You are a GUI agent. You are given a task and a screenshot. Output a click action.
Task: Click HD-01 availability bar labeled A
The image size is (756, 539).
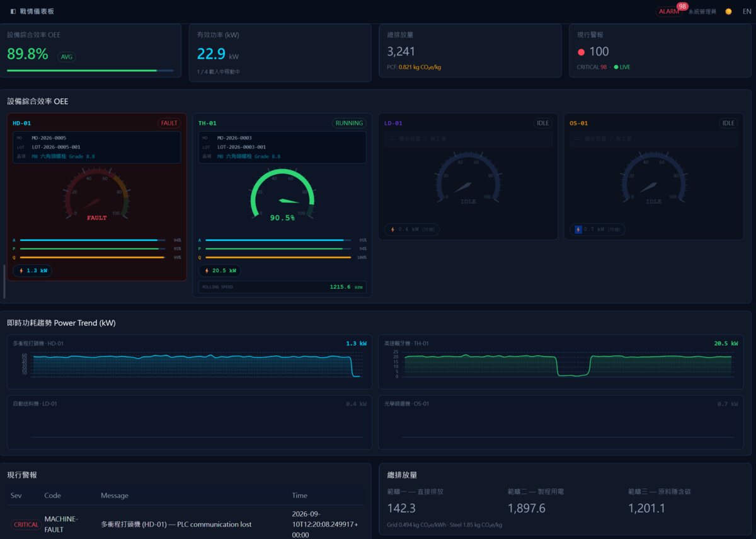[x=93, y=240]
